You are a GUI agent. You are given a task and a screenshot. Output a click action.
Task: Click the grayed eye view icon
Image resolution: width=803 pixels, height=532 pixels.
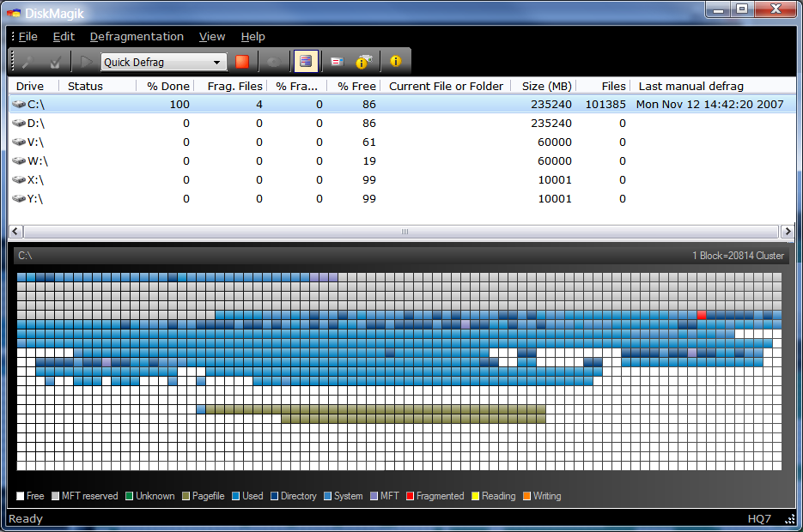[274, 62]
